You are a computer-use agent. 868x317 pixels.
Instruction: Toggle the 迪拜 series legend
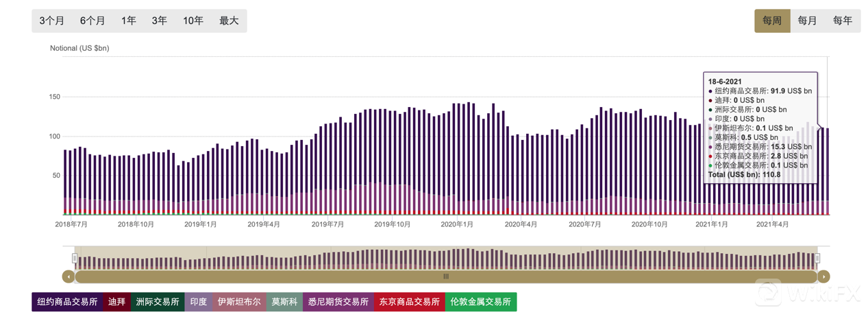pyautogui.click(x=116, y=302)
